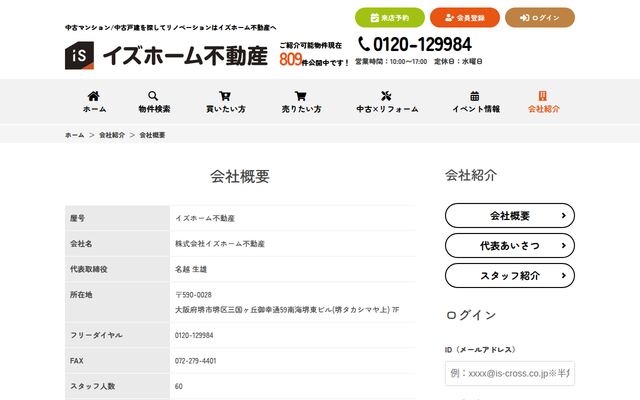Click the staff count value 60
The height and width of the screenshot is (400, 640).
(179, 386)
